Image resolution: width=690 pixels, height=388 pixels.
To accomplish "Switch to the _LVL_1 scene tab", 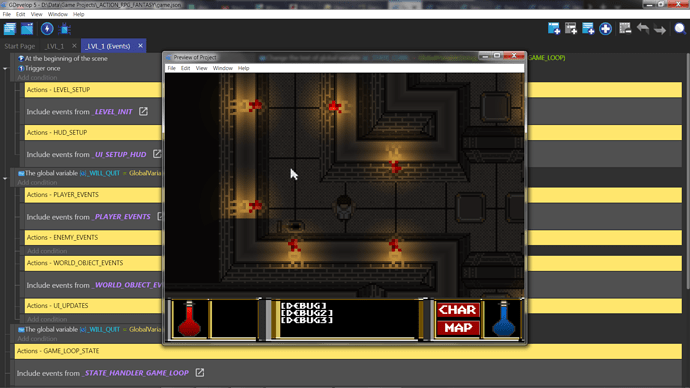I will (x=55, y=46).
